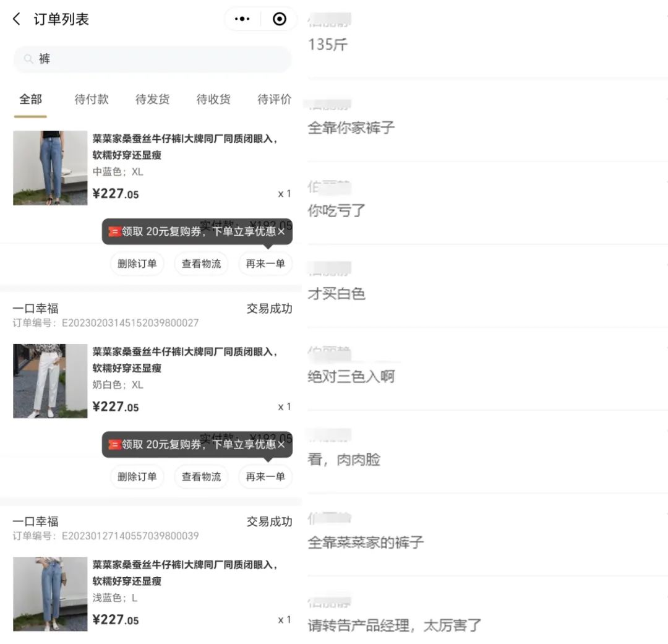Select the 待收货 tab
Screen dimensions: 668x644
pos(213,99)
